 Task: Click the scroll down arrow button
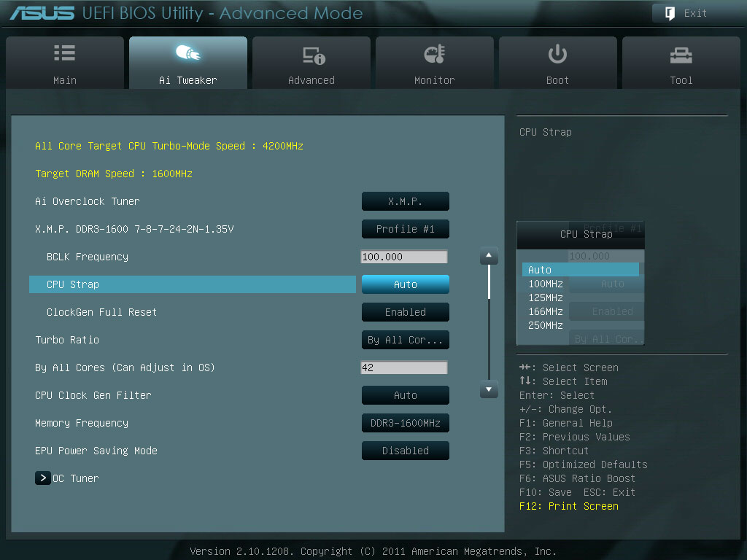click(x=489, y=390)
